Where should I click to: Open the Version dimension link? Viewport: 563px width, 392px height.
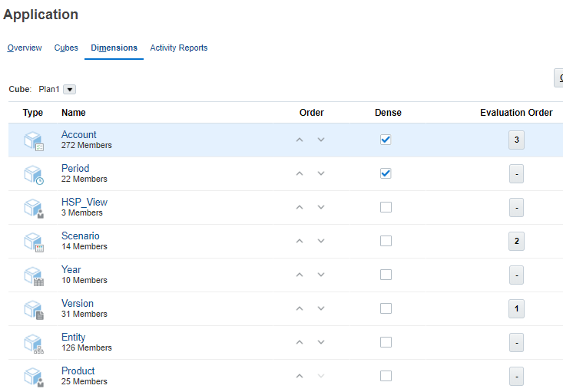[78, 303]
